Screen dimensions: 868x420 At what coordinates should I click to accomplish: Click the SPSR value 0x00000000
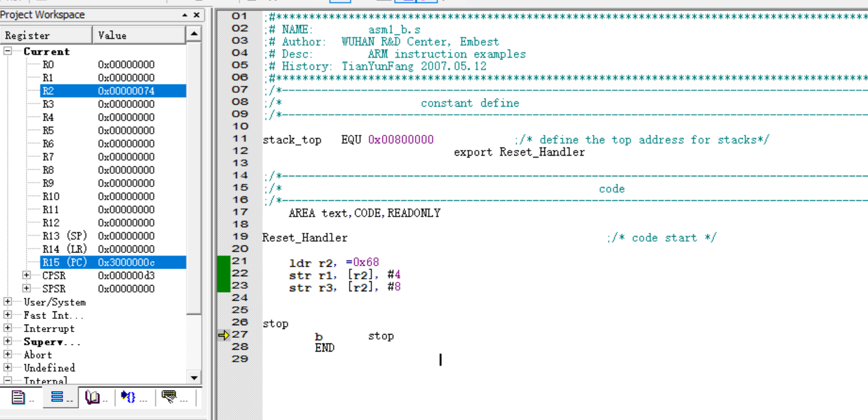click(126, 289)
